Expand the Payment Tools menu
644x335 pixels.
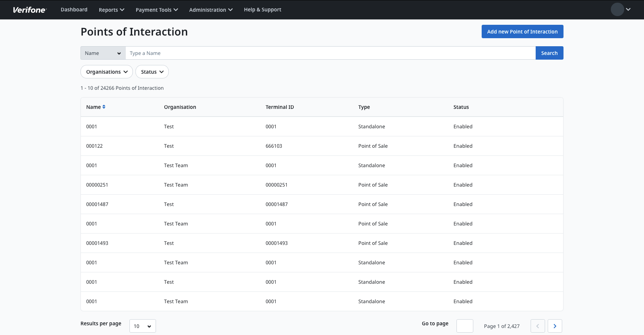coord(157,10)
